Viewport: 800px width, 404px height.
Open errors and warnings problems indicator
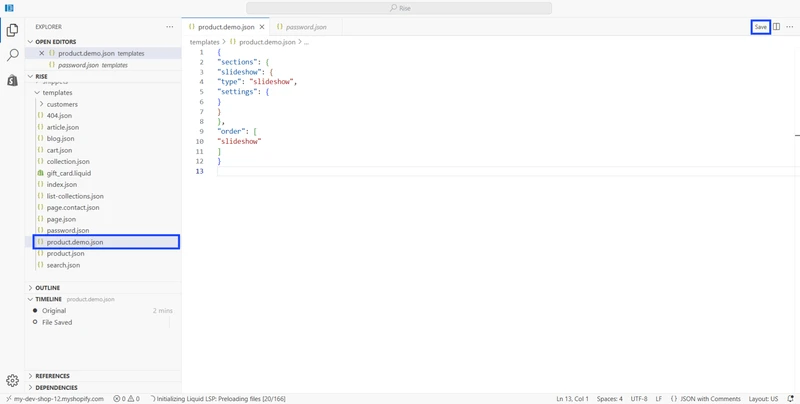pyautogui.click(x=126, y=399)
